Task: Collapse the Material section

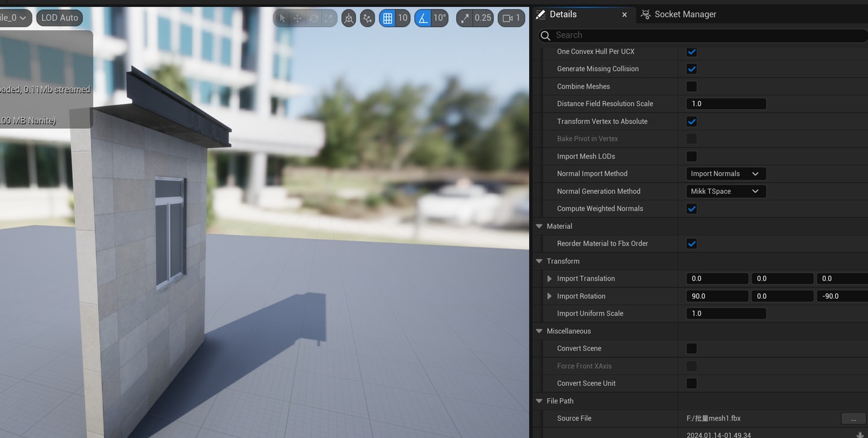Action: 539,226
